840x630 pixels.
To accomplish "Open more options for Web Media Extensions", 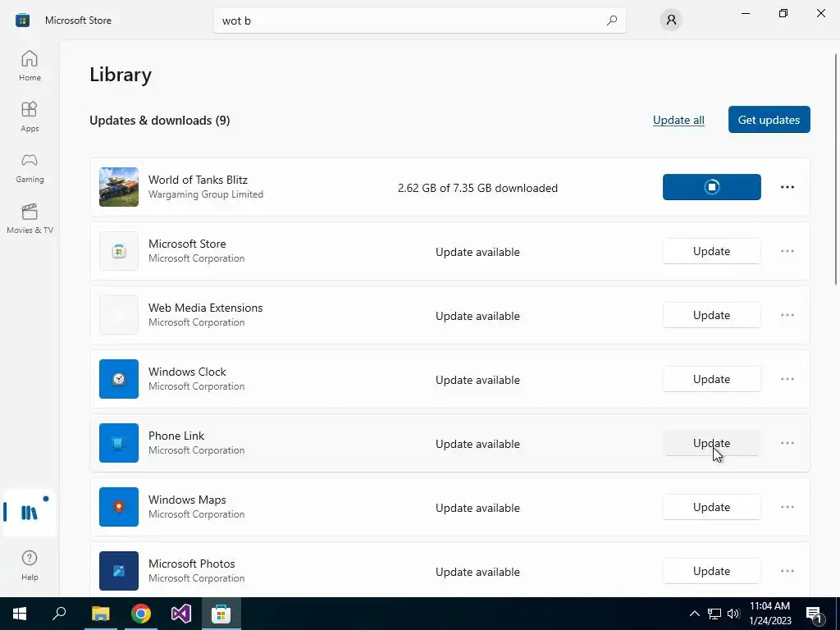I will point(787,315).
